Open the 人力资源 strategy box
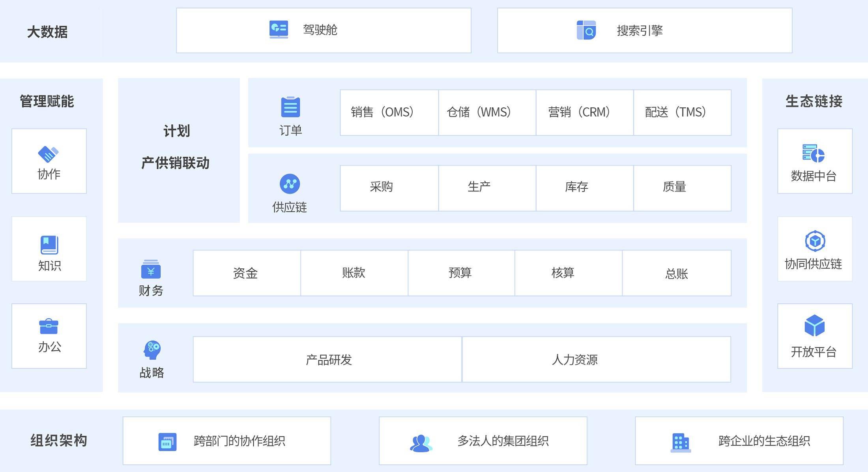The height and width of the screenshot is (472, 868). pyautogui.click(x=597, y=359)
